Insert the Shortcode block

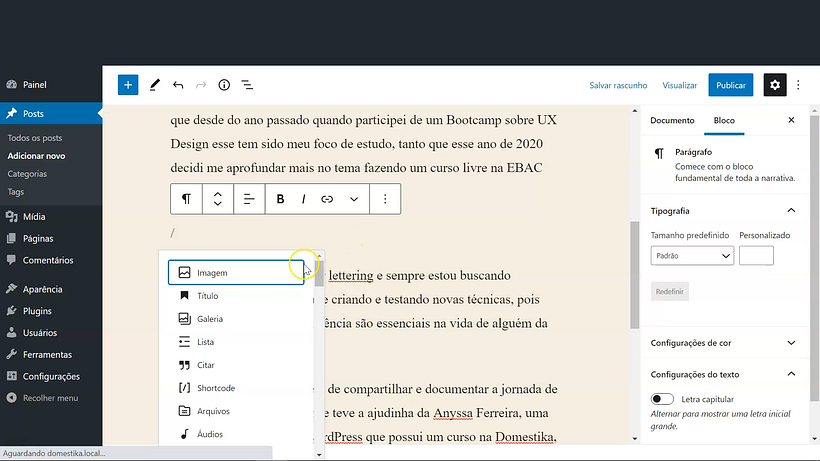(236, 388)
